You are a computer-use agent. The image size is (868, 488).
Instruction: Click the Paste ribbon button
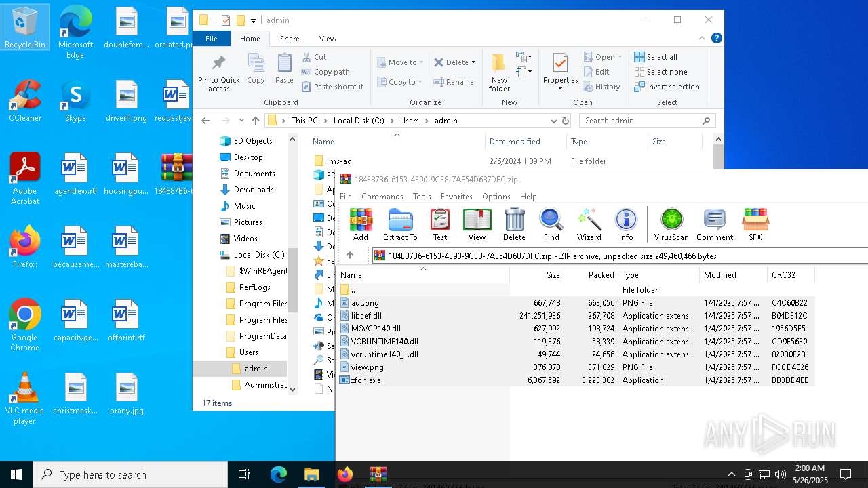tap(284, 68)
